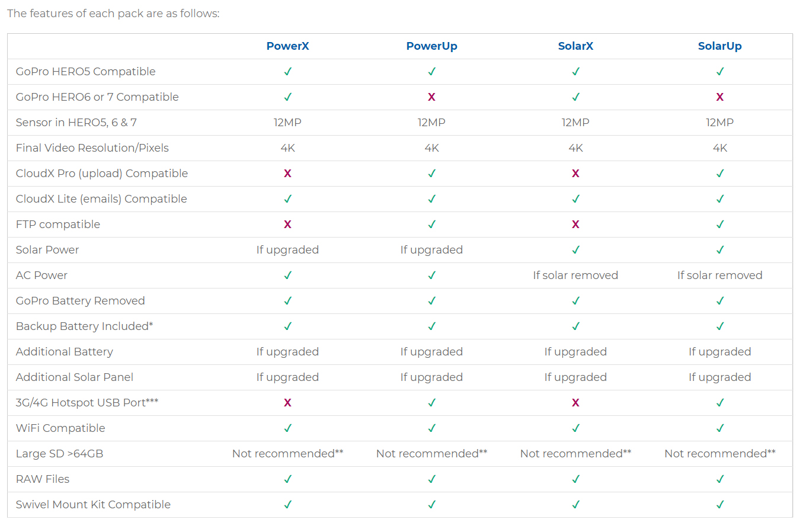Click 'If solar removed' under SolarX
The width and height of the screenshot is (800, 532).
click(575, 275)
